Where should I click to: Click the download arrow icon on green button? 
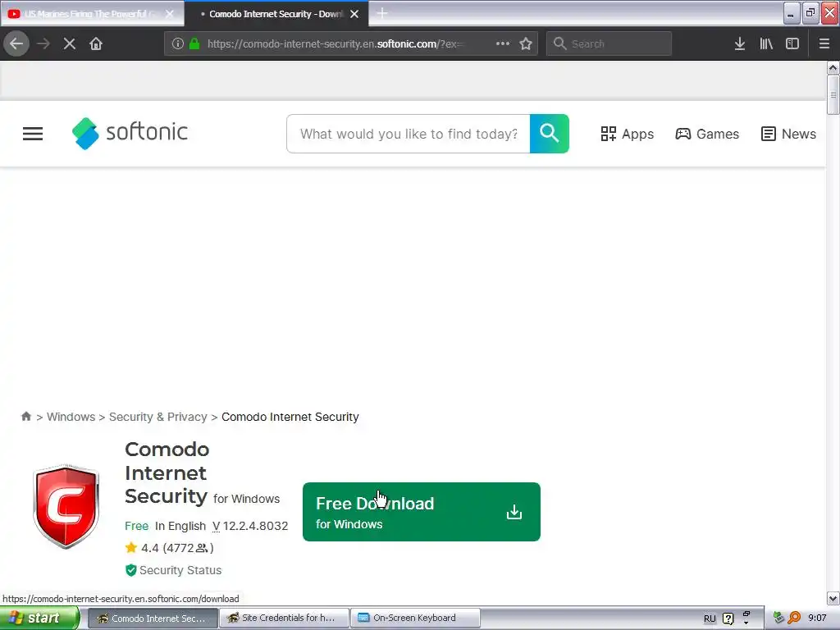514,512
